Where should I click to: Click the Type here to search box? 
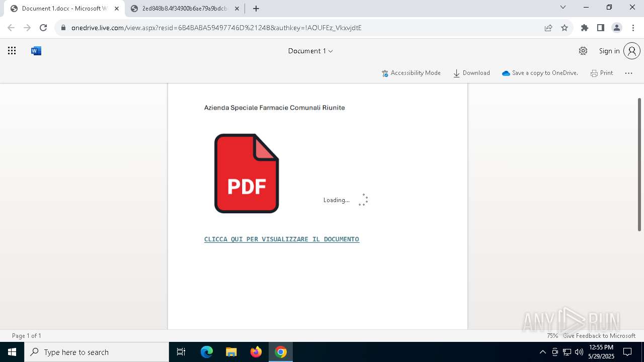point(97,352)
